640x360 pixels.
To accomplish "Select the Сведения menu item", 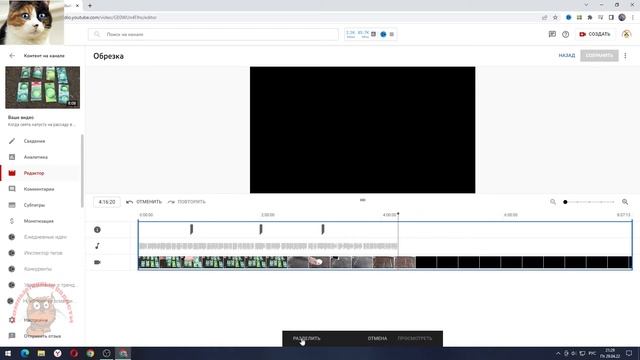I will tap(34, 141).
